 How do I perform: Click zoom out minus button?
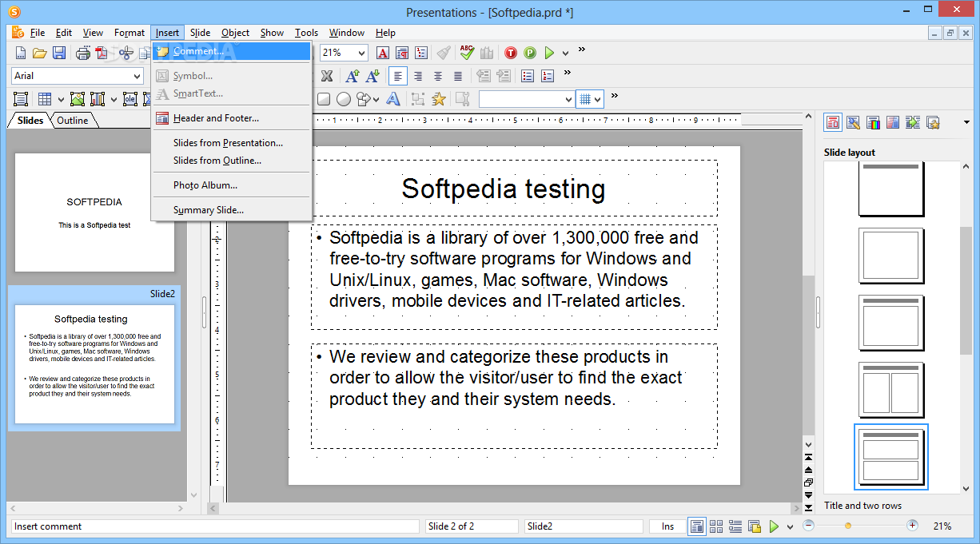808,526
